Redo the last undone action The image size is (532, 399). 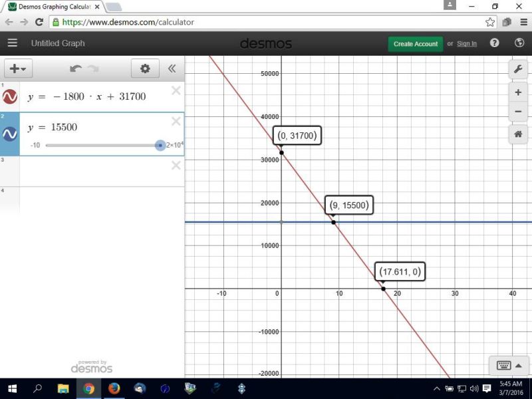tap(93, 68)
